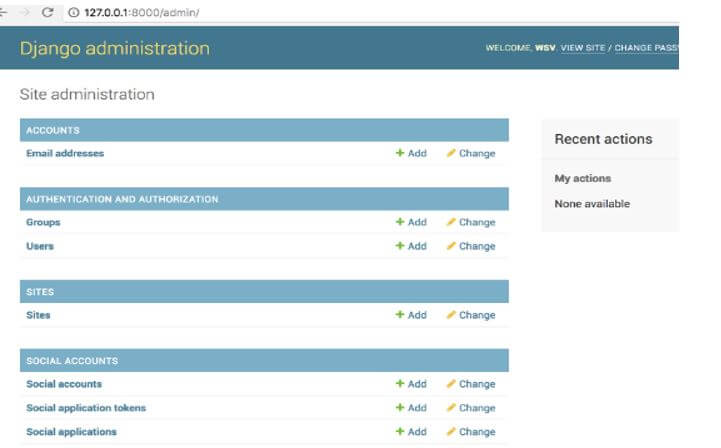Click the Recent actions heading
The image size is (721, 448).
click(603, 139)
